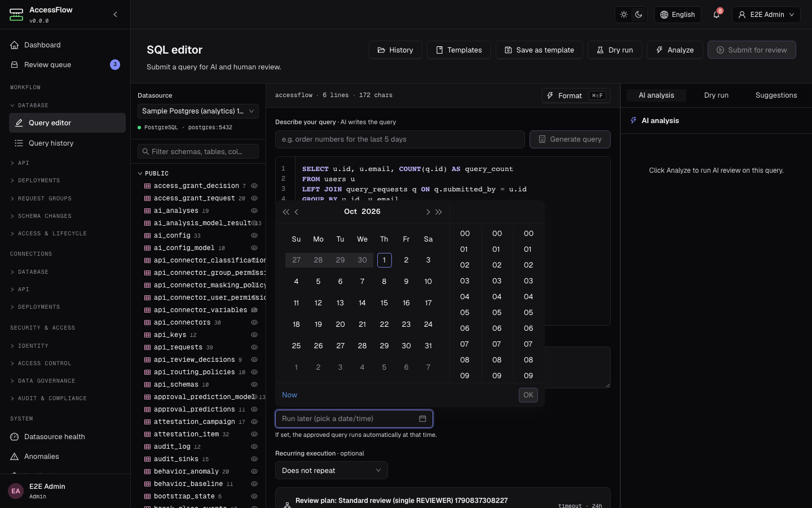Go to next month in calendar
Image resolution: width=812 pixels, height=508 pixels.
pos(428,212)
